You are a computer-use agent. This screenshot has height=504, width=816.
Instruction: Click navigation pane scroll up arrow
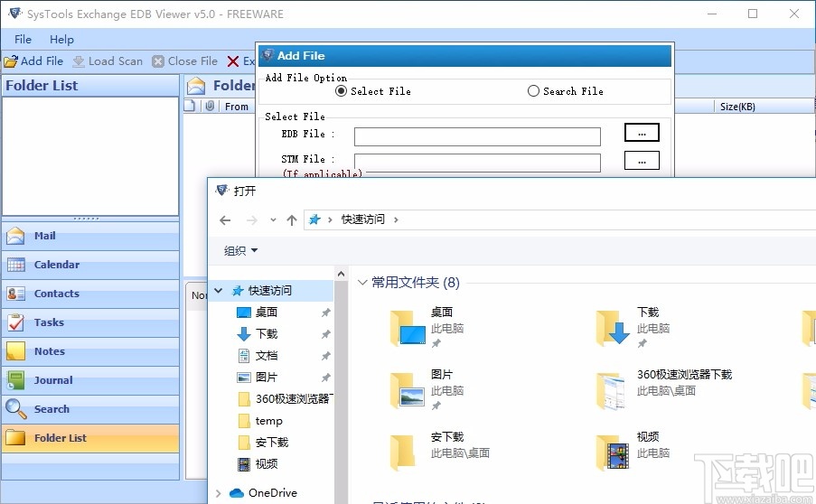pos(342,274)
